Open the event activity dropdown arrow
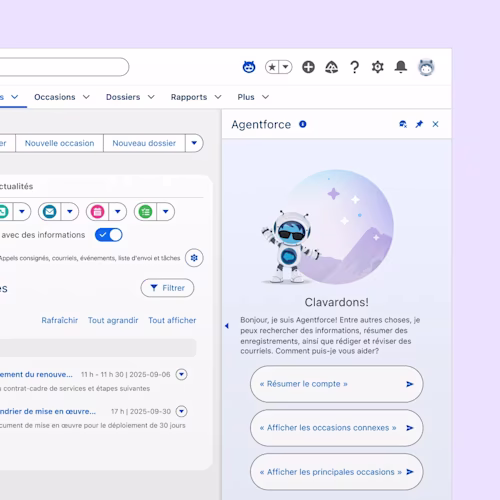 point(117,212)
